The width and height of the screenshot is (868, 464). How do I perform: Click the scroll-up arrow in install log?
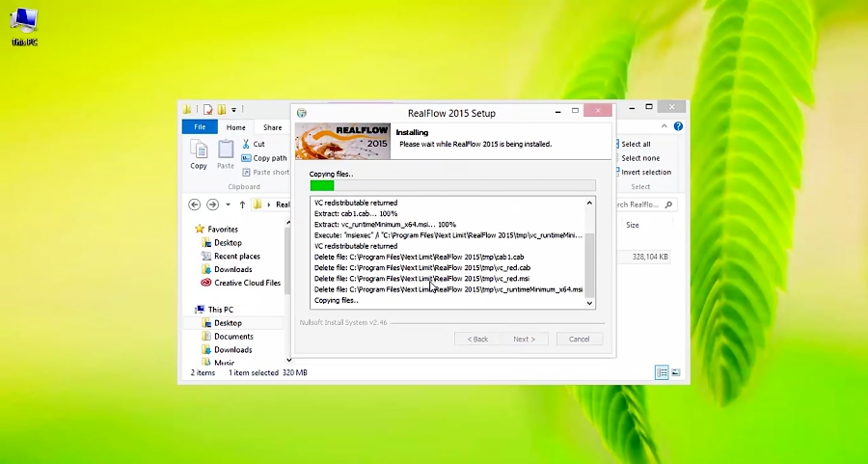[x=589, y=203]
